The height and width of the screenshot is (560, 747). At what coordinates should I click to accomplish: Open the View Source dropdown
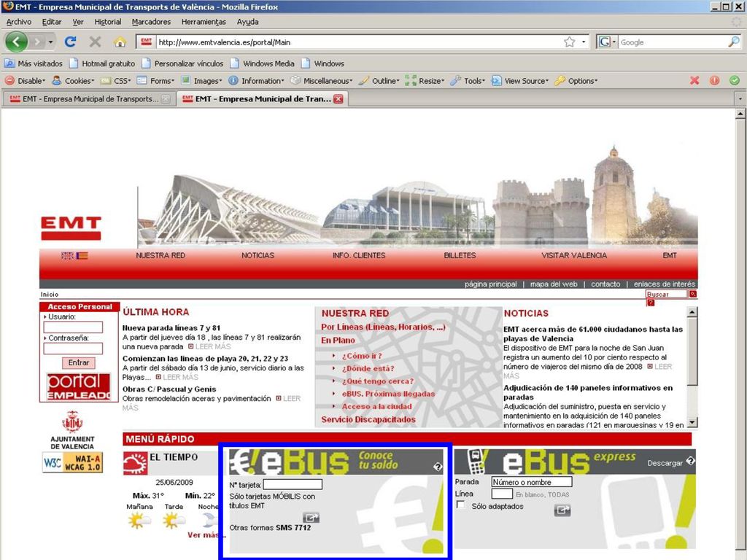click(x=520, y=81)
